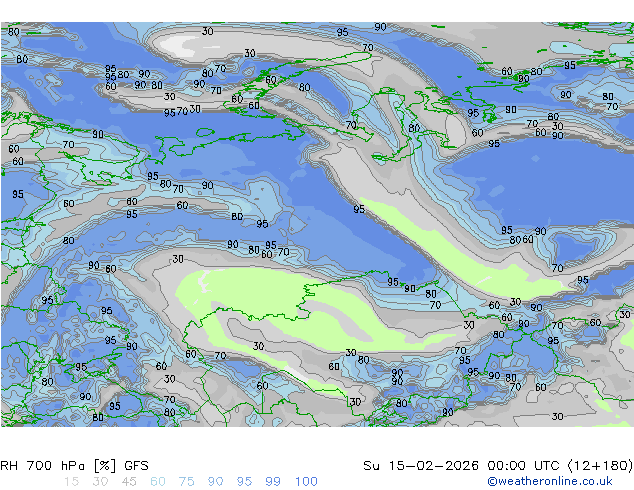Click the legend value "15" under the title
Image resolution: width=634 pixels, height=490 pixels.
pyautogui.click(x=71, y=482)
